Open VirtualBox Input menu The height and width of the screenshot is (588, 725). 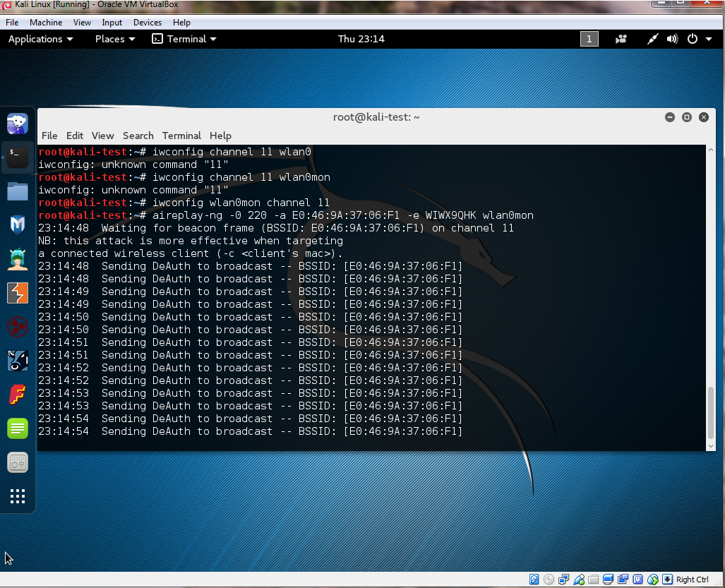112,22
